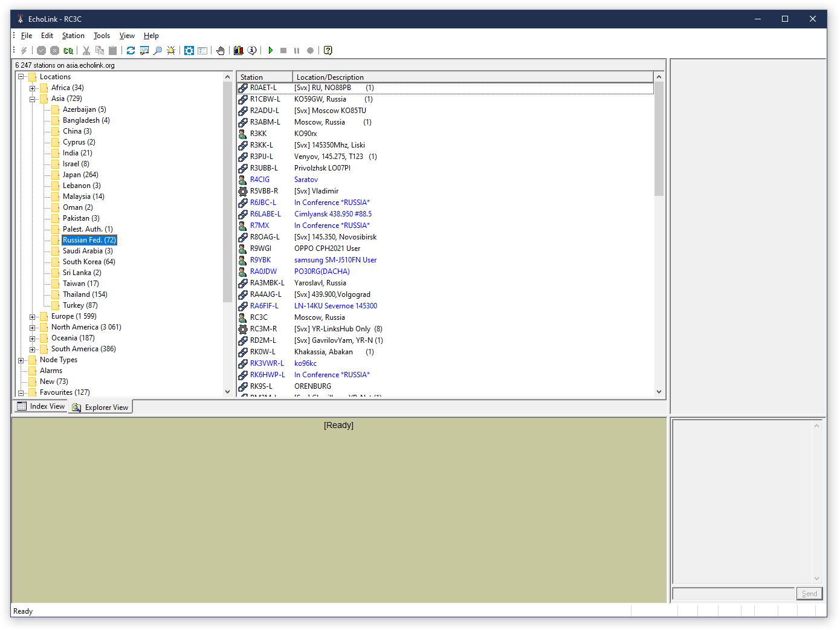Click the monitor icon after the Refresh icon
Screen dimensions: 840x630
point(144,51)
